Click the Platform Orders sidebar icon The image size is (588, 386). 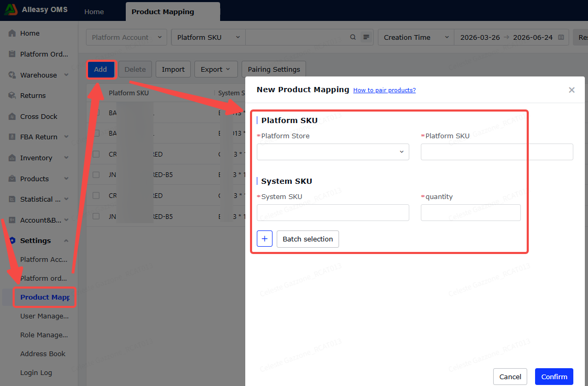click(x=12, y=54)
